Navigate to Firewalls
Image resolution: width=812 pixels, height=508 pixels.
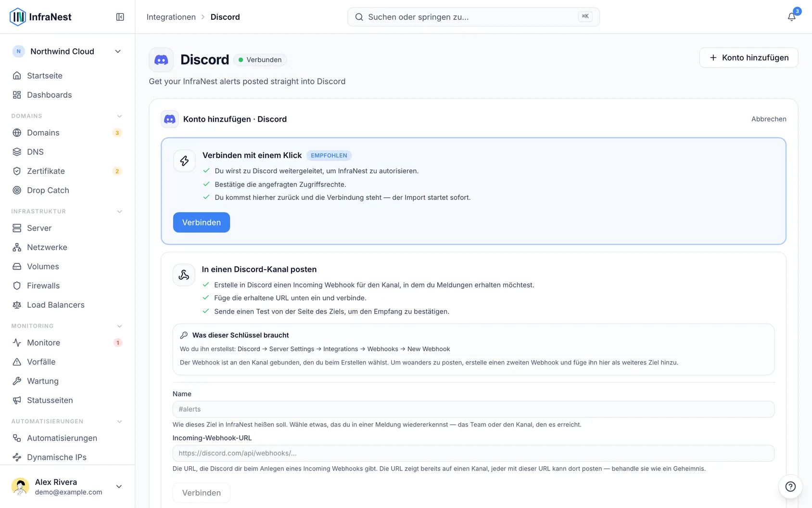point(67,286)
